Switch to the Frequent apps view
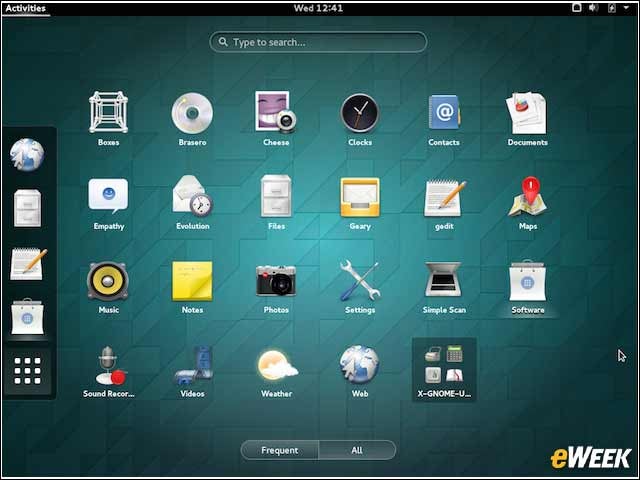The image size is (640, 480). point(280,450)
